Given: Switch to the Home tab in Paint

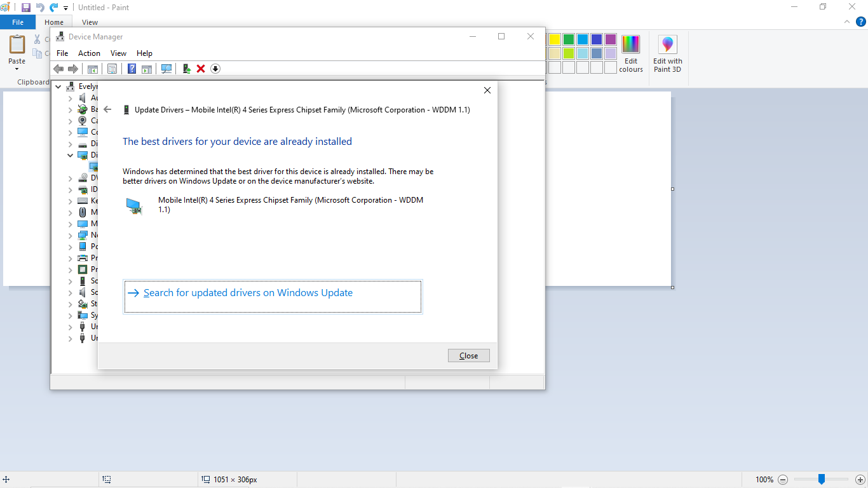Looking at the screenshot, I should (54, 22).
